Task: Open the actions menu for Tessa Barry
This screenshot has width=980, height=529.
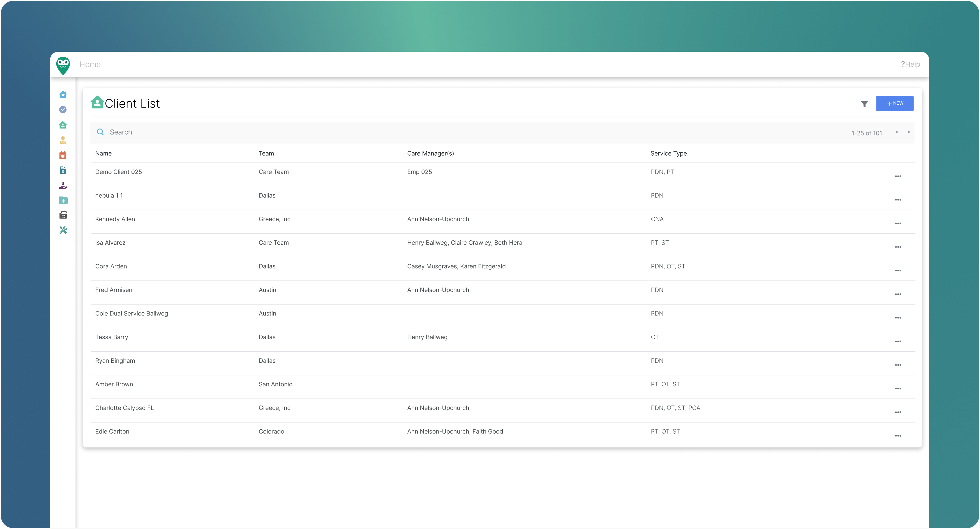Action: [898, 342]
